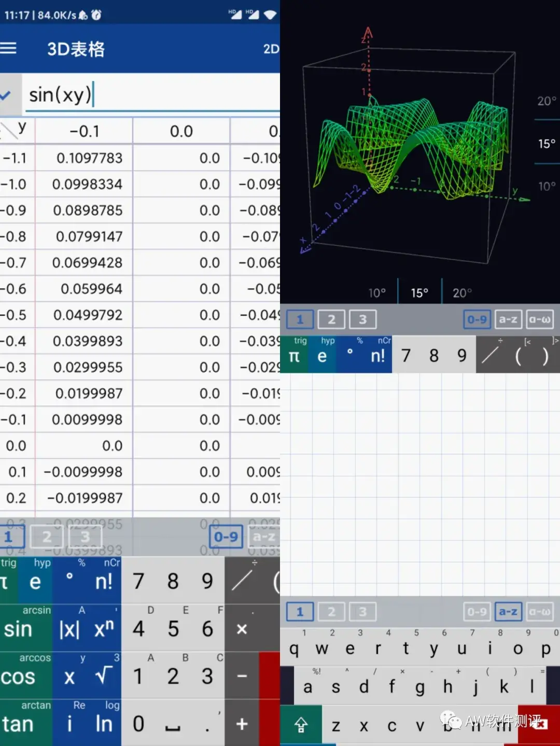Tap the π key under the 3D graph
The height and width of the screenshot is (746, 560).
[x=294, y=355]
